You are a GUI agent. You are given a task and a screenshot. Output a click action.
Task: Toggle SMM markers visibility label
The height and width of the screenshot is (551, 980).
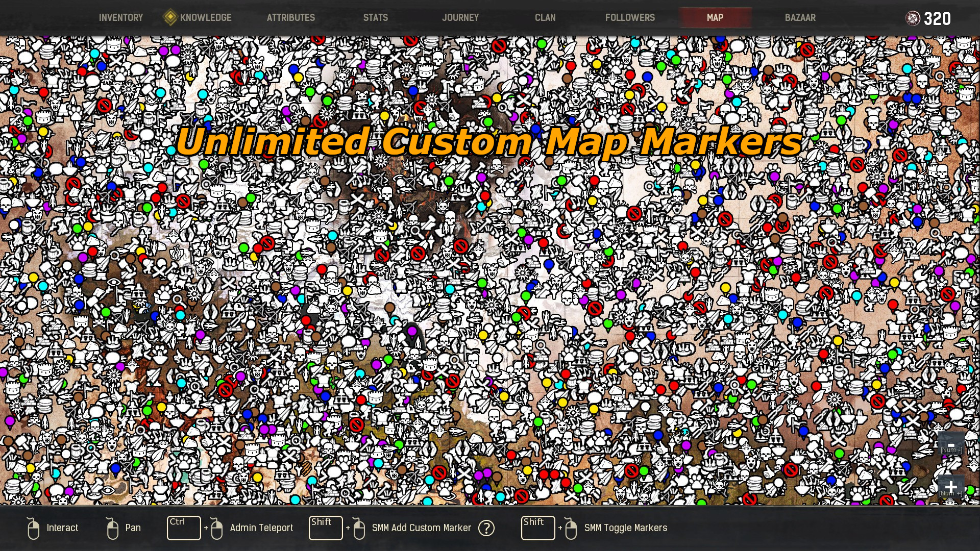pos(626,528)
